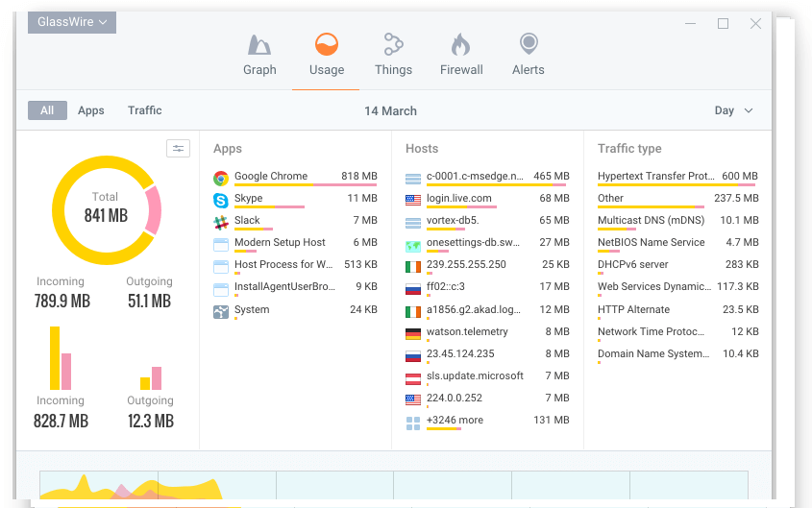Click the Modern Setup Host window icon
The height and width of the screenshot is (508, 812).
tap(221, 245)
